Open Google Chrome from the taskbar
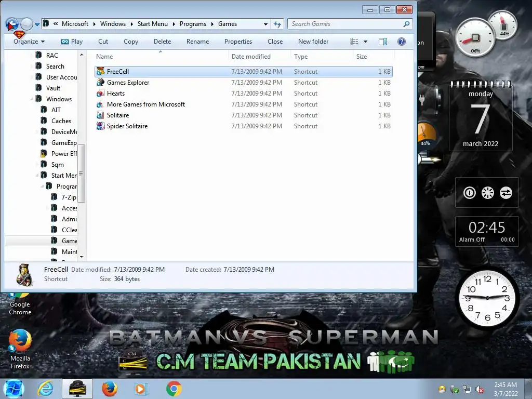The height and width of the screenshot is (399, 532). [x=174, y=389]
